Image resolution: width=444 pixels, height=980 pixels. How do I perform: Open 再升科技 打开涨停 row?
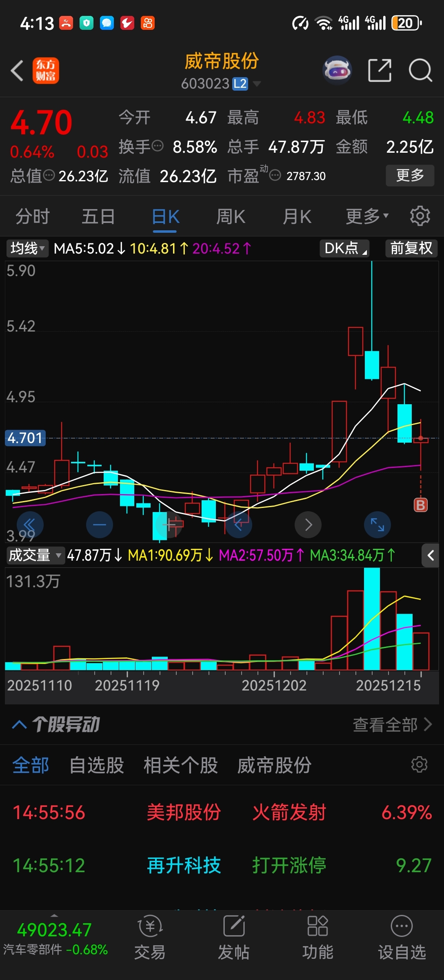click(222, 865)
